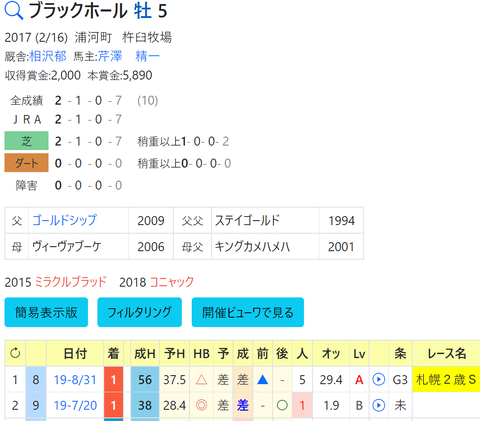Click the red level A cell
The width and height of the screenshot is (480, 421).
pos(359,379)
